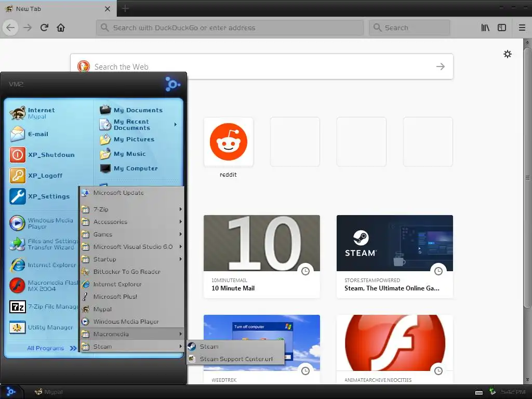Expand the Games programs folder
The height and width of the screenshot is (399, 532).
[x=132, y=234]
